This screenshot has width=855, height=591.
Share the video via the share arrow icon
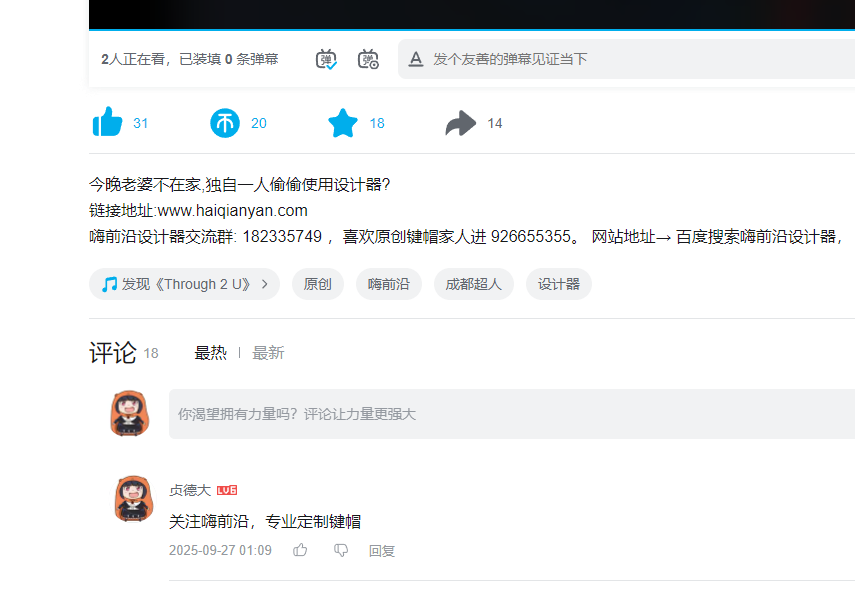(460, 122)
